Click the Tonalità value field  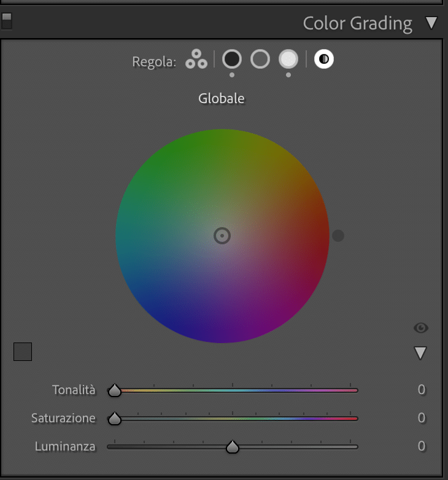coord(422,390)
